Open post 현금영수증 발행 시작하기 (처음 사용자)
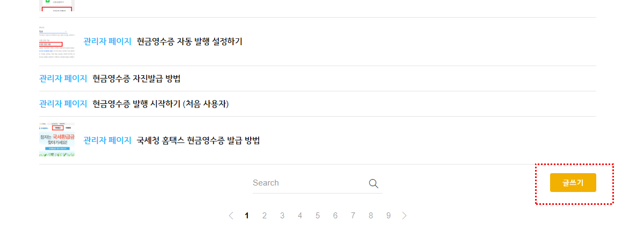This screenshot has height=242, width=644. [x=160, y=104]
